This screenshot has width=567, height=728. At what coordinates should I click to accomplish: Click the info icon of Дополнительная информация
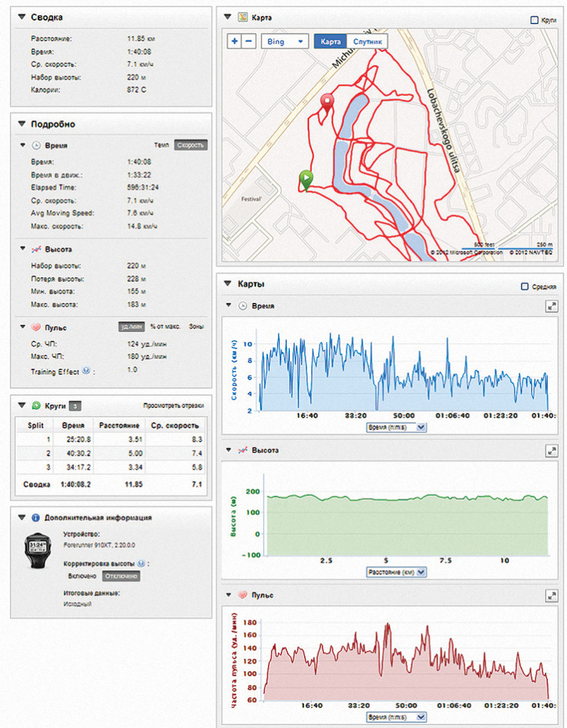click(36, 518)
